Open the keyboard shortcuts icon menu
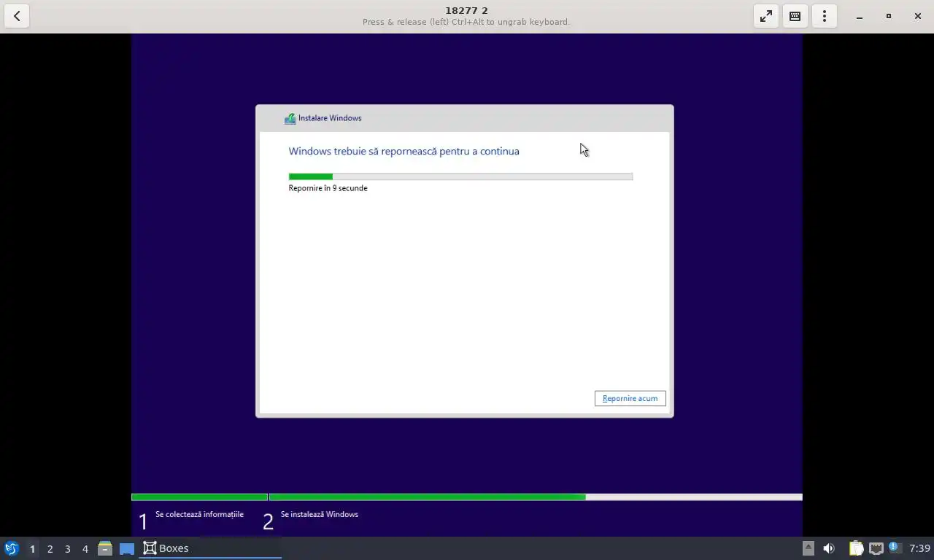The image size is (934, 560). pyautogui.click(x=795, y=16)
